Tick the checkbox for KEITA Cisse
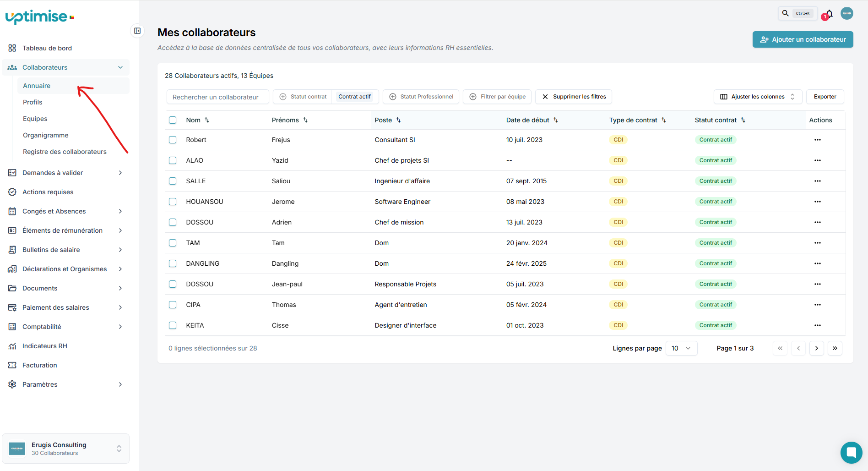The image size is (868, 471). tap(173, 325)
